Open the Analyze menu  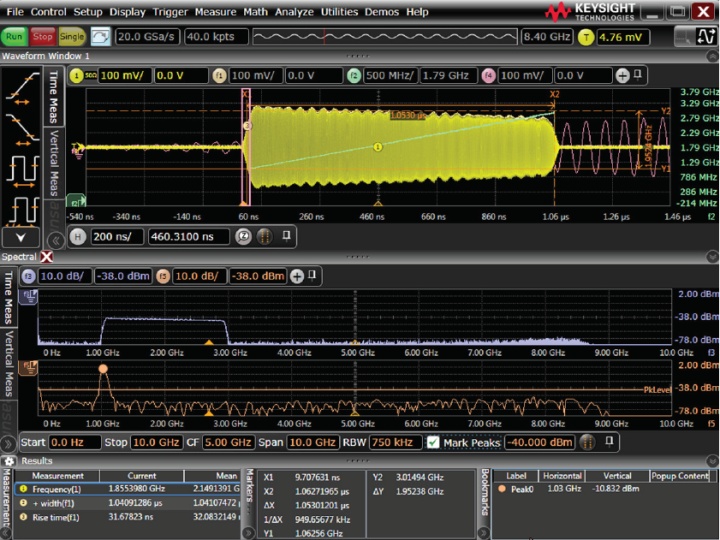[294, 12]
